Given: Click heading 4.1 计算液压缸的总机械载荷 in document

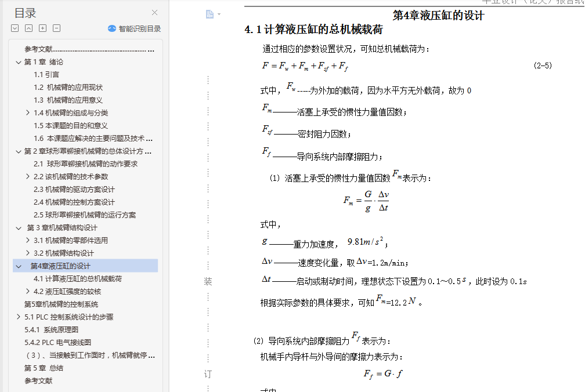Looking at the screenshot, I should click(x=314, y=30).
